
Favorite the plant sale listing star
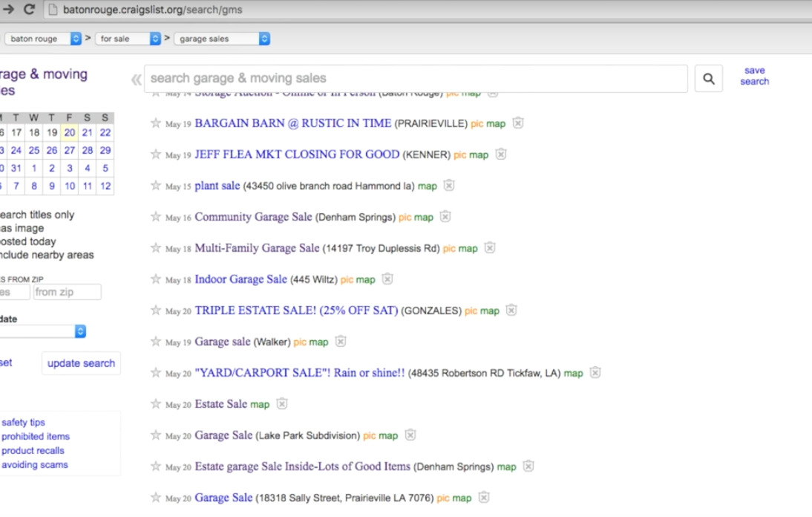click(x=155, y=186)
